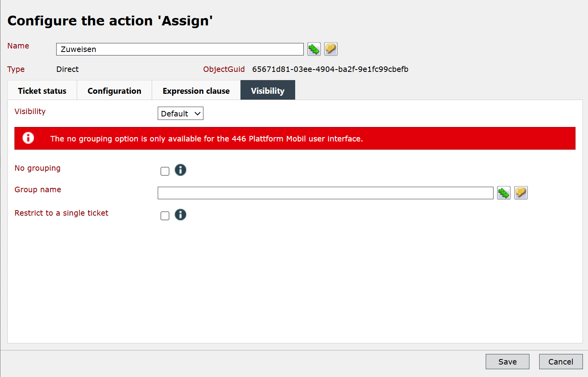Select the Visibility tab
This screenshot has width=588, height=377.
click(x=268, y=90)
